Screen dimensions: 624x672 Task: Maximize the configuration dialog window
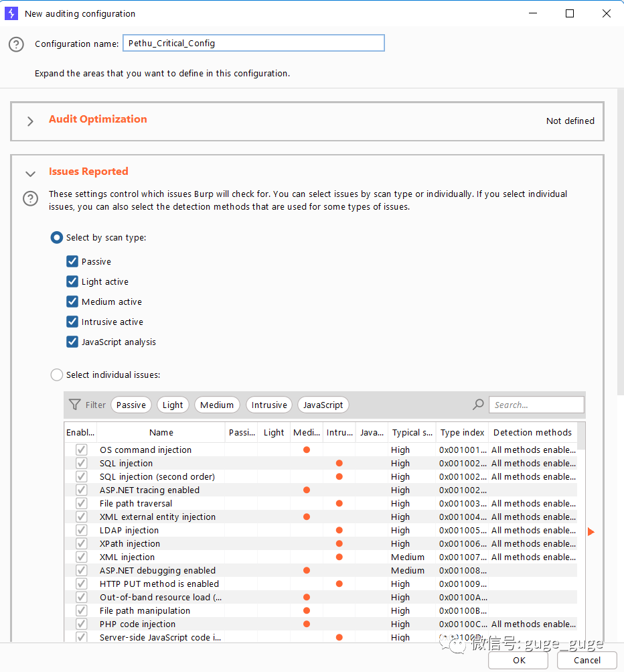point(570,13)
